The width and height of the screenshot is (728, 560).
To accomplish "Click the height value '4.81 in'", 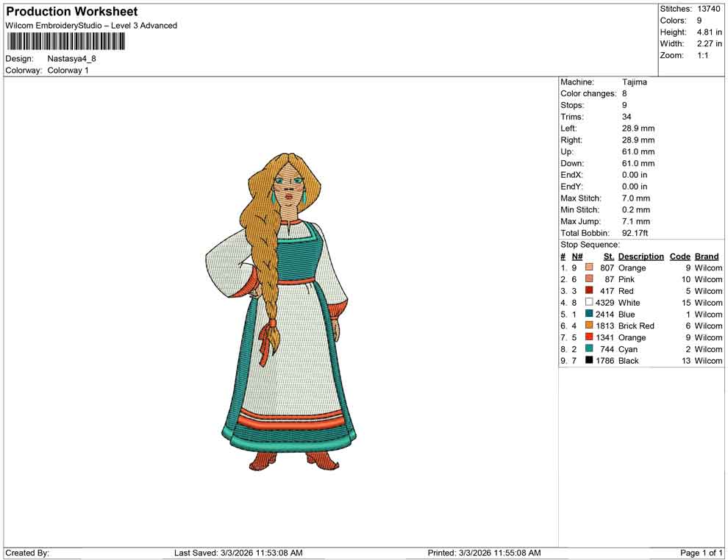I will tap(710, 32).
